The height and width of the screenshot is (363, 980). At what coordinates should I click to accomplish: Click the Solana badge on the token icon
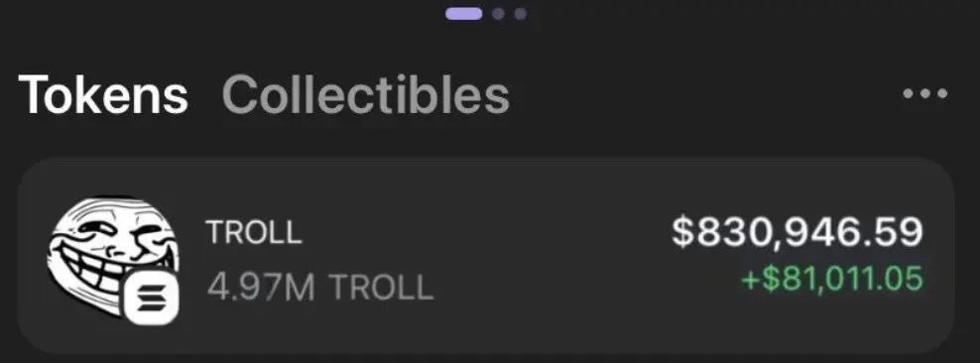point(153,299)
